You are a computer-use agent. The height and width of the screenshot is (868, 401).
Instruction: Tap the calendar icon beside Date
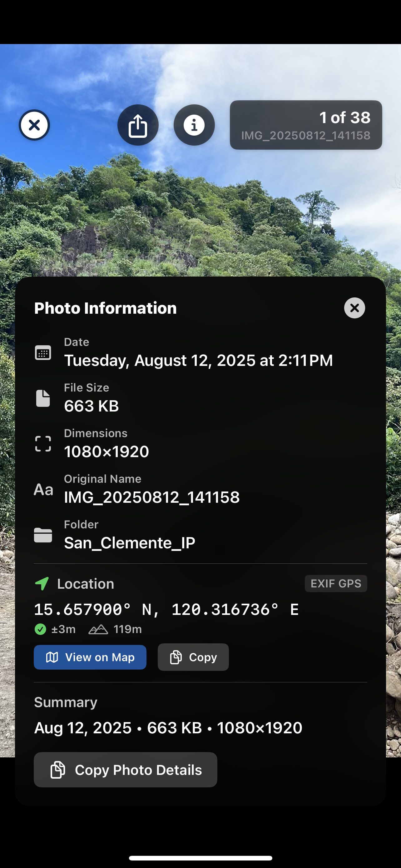43,353
